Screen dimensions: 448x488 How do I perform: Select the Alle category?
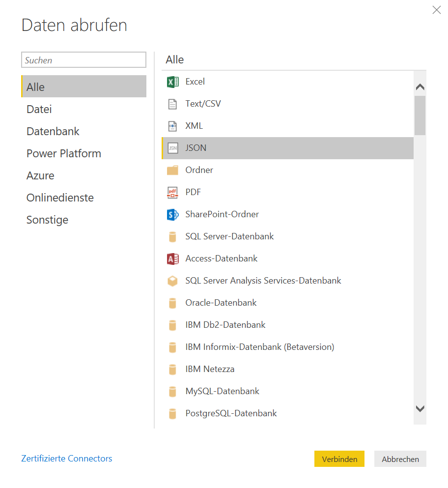click(x=84, y=86)
